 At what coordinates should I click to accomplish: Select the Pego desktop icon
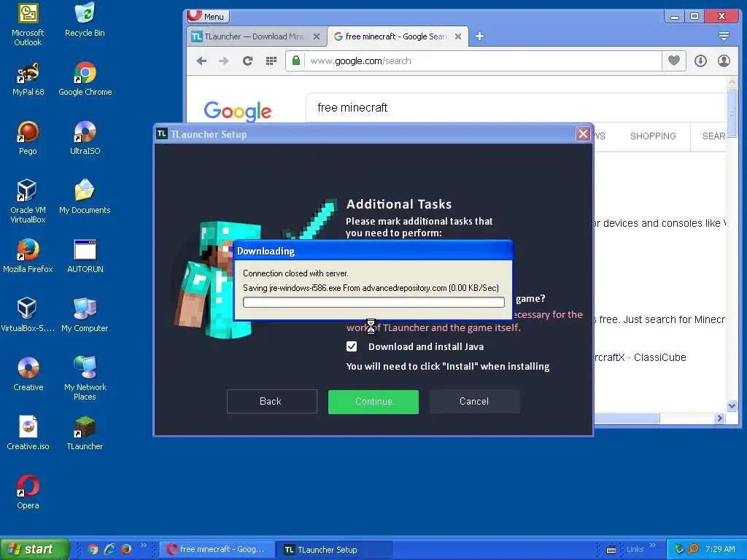[28, 138]
